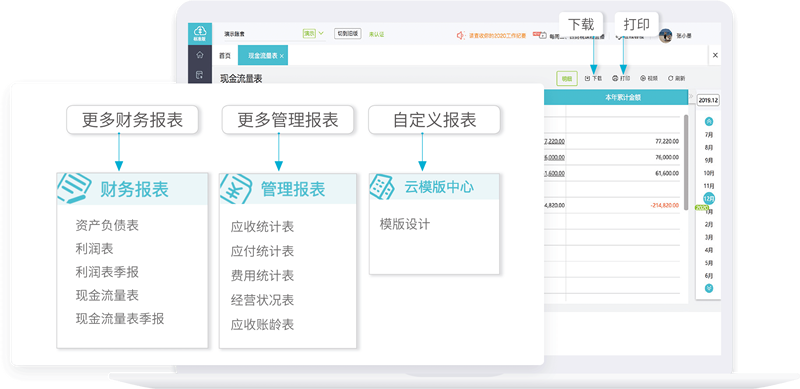Click the 刷新 refresh button
The image size is (800, 389).
pos(677,79)
